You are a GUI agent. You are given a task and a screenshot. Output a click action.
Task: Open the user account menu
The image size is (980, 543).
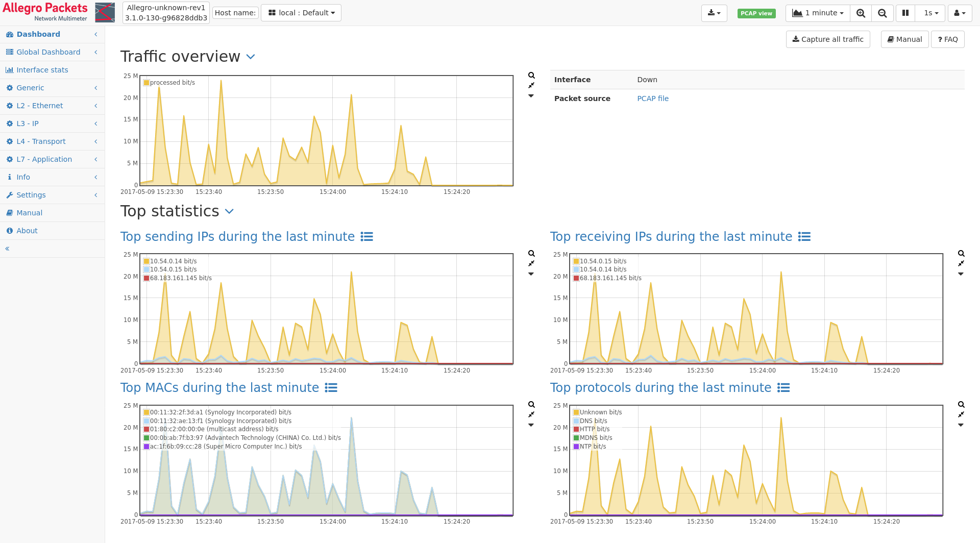(x=960, y=13)
